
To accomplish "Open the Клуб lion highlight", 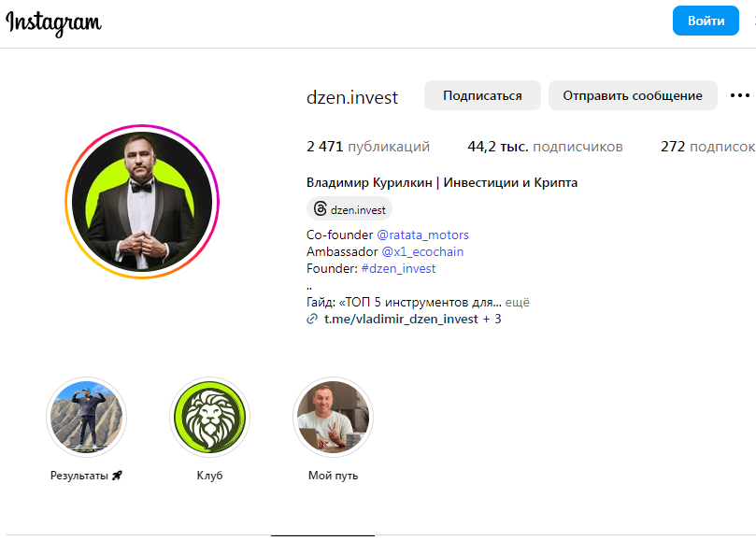I will click(209, 416).
